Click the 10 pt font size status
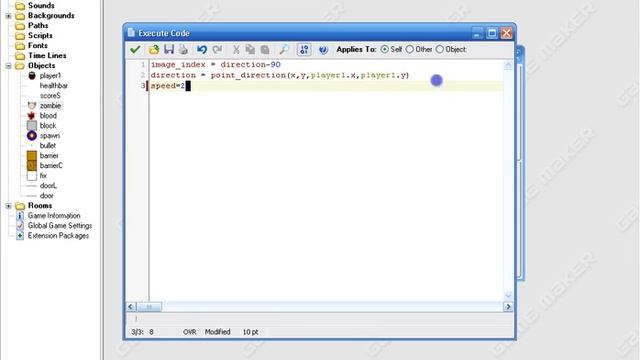 pos(250,332)
